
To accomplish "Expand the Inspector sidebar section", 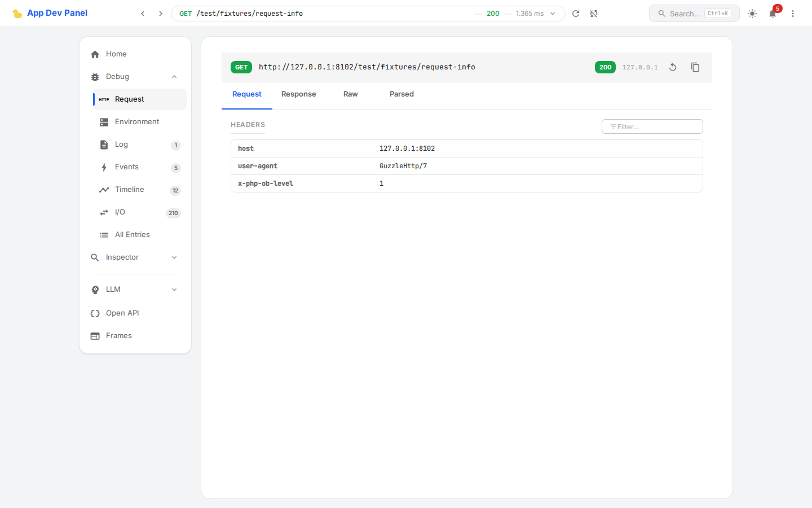I will tap(174, 257).
